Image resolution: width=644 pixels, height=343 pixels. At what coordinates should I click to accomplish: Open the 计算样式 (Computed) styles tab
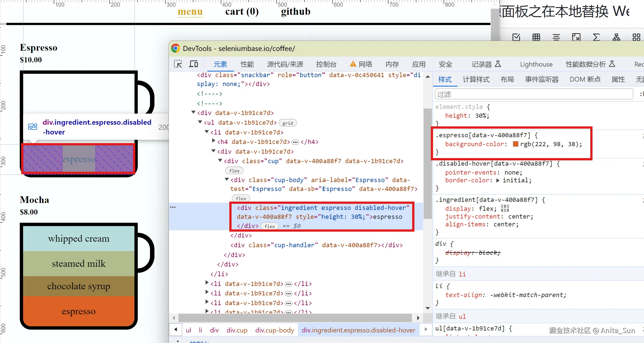476,80
